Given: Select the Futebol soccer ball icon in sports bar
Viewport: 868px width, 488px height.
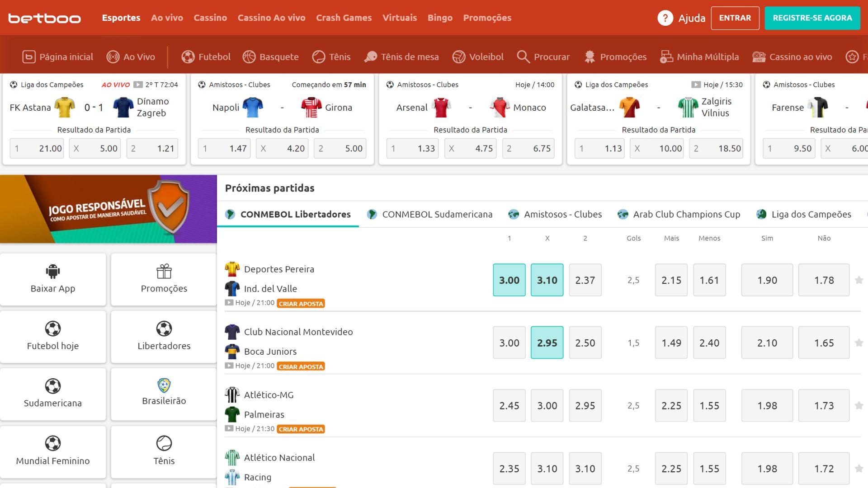Looking at the screenshot, I should click(x=188, y=57).
